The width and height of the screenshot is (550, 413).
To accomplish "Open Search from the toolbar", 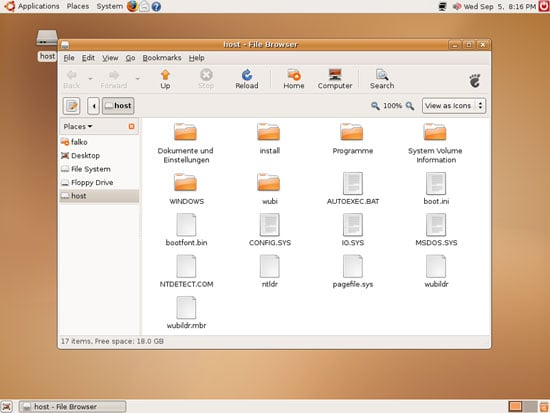I will point(382,79).
